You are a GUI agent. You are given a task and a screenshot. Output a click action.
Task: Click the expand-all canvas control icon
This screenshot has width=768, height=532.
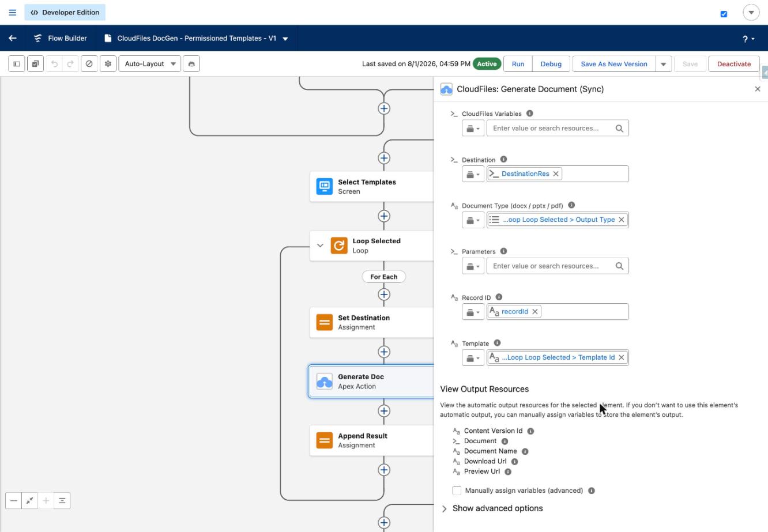click(62, 500)
